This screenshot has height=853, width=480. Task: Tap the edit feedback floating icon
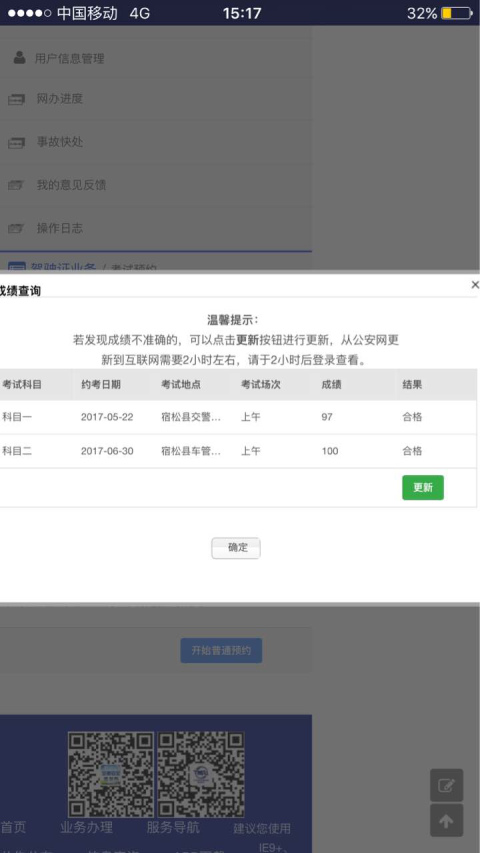coord(446,785)
